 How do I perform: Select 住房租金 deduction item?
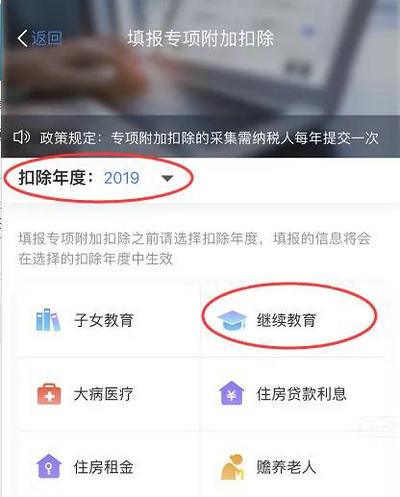click(104, 467)
